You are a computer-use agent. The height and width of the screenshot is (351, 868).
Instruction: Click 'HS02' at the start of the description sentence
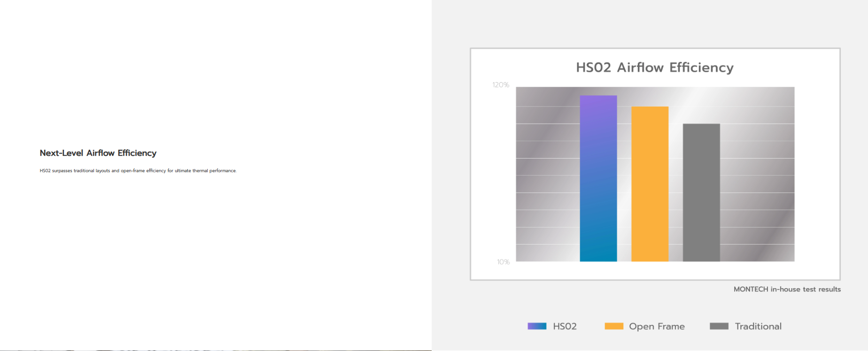[45, 171]
